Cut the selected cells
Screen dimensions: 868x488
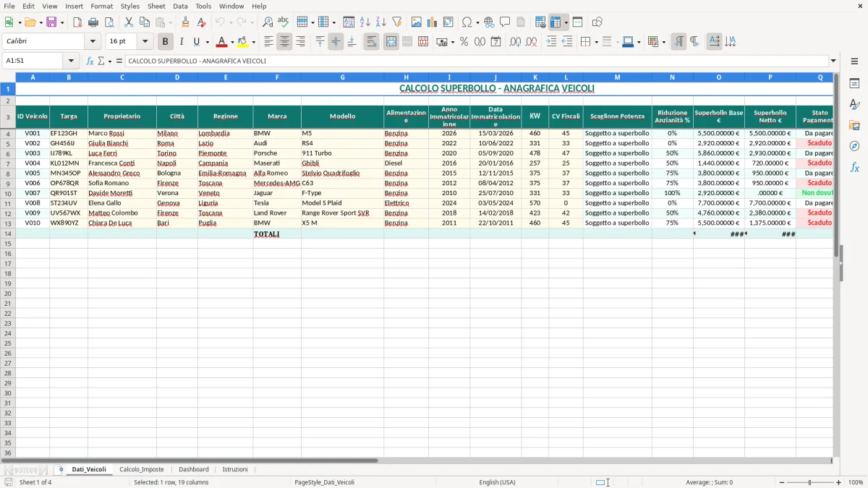pyautogui.click(x=129, y=22)
